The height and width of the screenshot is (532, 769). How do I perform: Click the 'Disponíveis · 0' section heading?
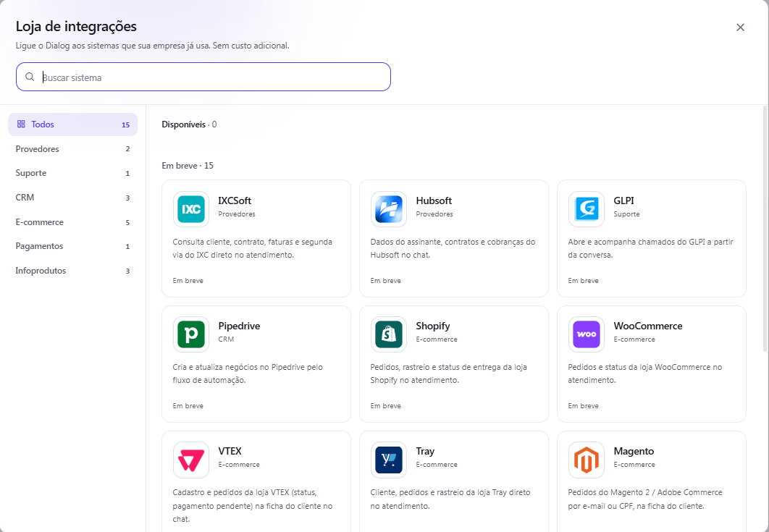click(x=189, y=124)
